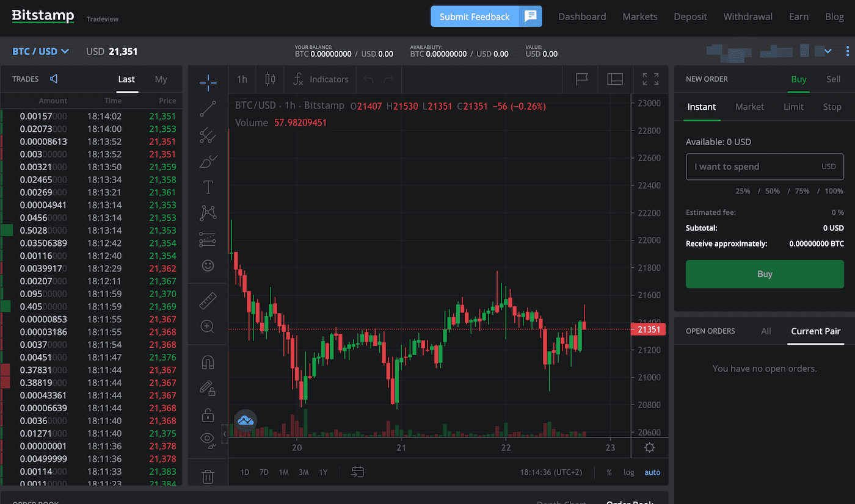Toggle lock all drawing tools
This screenshot has width=855, height=504.
(x=208, y=416)
